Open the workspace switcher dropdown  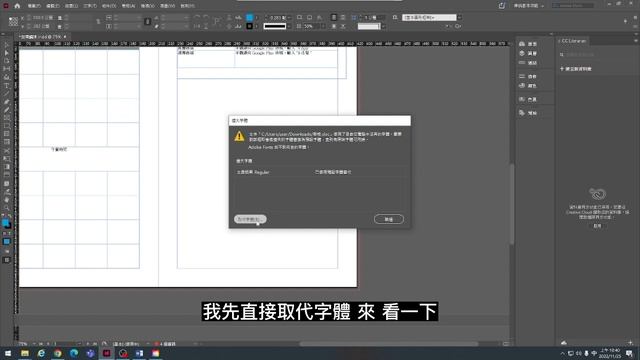pyautogui.click(x=529, y=6)
